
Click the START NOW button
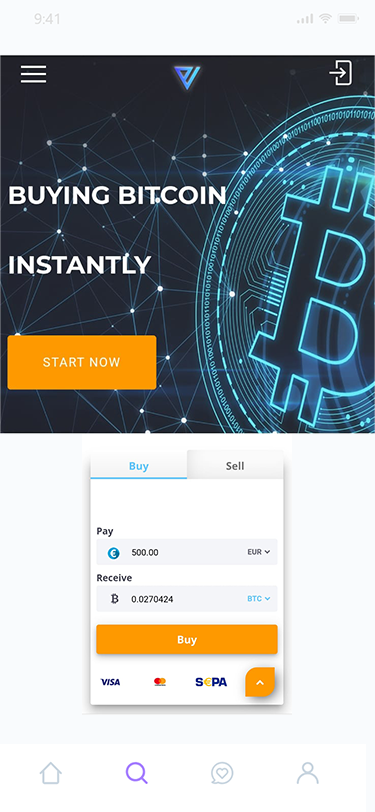[x=82, y=362]
